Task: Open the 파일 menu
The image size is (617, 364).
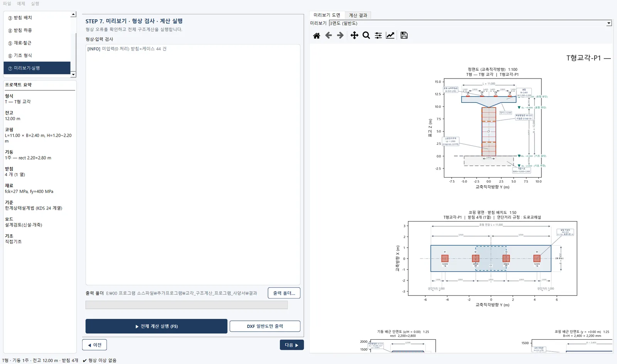Action: pyautogui.click(x=7, y=3)
